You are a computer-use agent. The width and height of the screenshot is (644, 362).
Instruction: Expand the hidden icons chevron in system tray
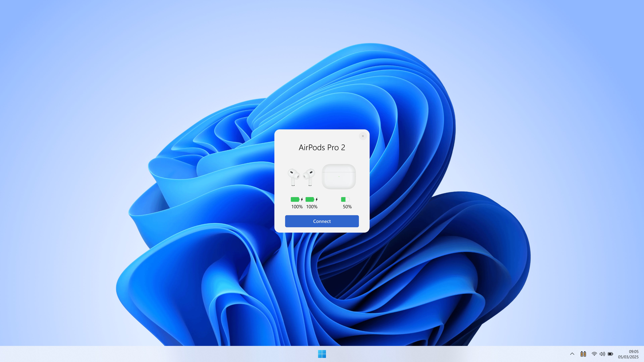pyautogui.click(x=572, y=354)
